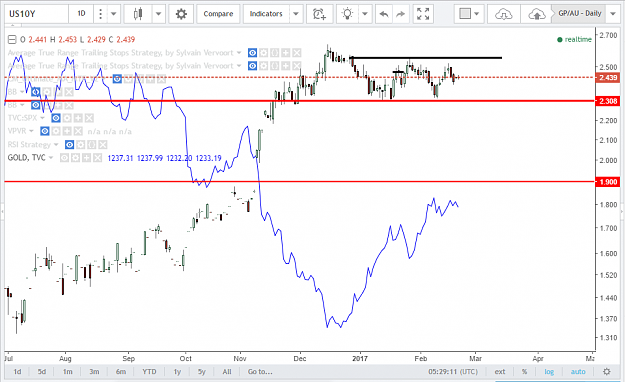Open the GOLD, TVC legend dropdown arrow

(x=51, y=158)
